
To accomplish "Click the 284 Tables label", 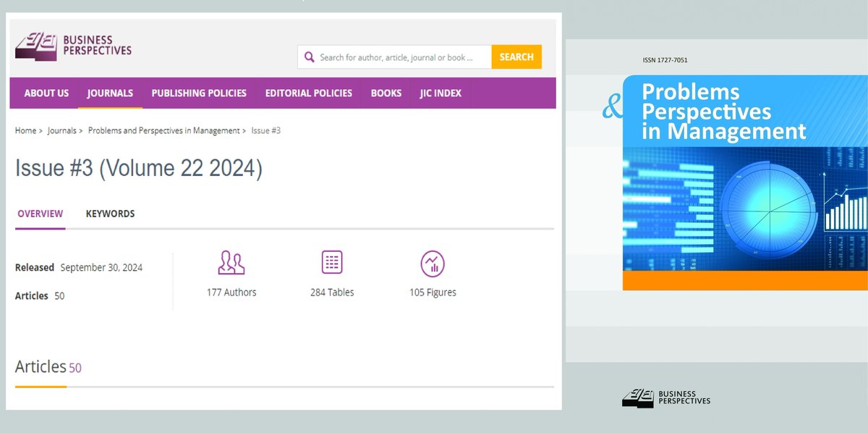I will [332, 293].
